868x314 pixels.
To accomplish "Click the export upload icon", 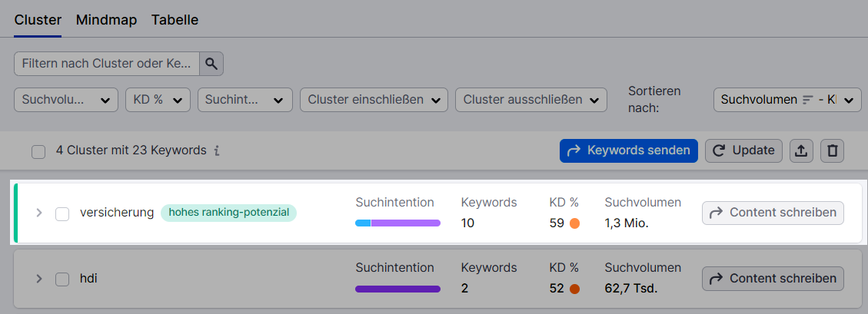I will (801, 151).
